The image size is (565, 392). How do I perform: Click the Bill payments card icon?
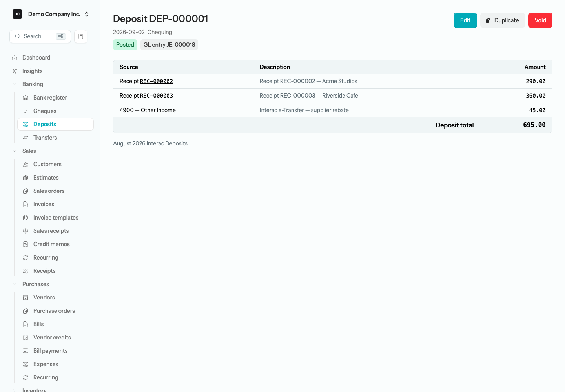[x=26, y=351]
